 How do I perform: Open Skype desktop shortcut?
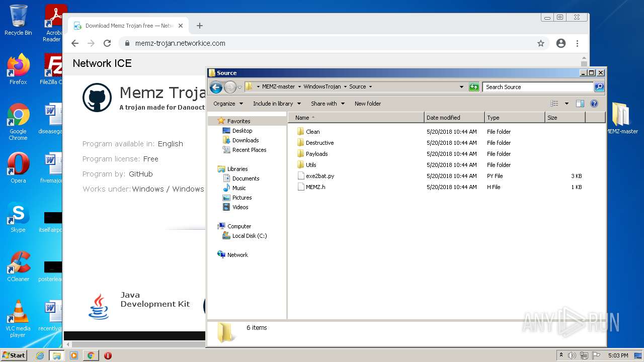(x=18, y=217)
